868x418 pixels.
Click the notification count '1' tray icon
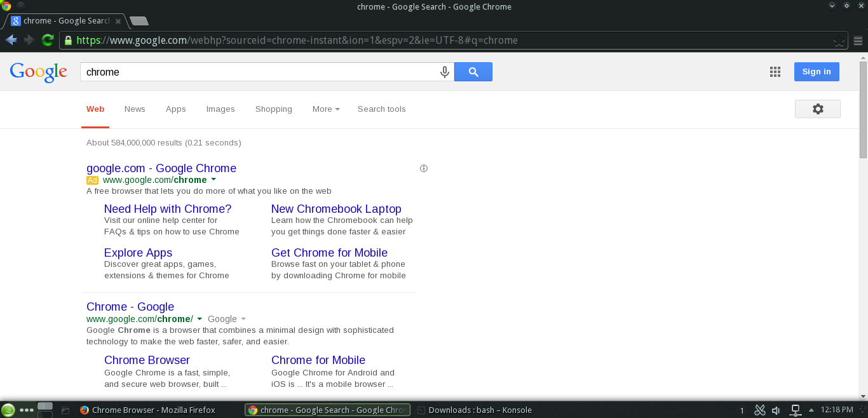coord(742,410)
